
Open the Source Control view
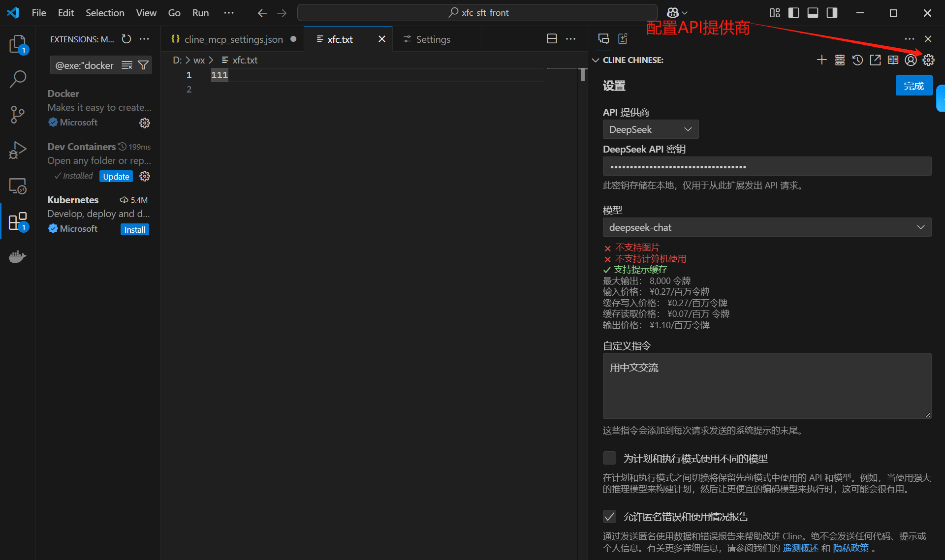[18, 114]
